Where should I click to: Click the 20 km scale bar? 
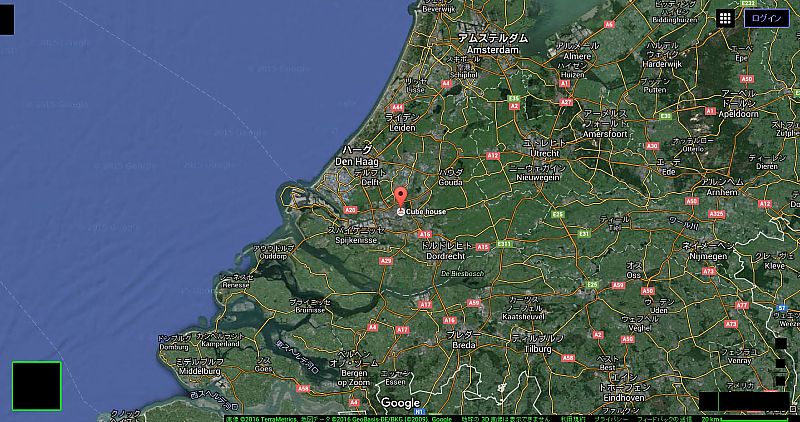coord(747,419)
